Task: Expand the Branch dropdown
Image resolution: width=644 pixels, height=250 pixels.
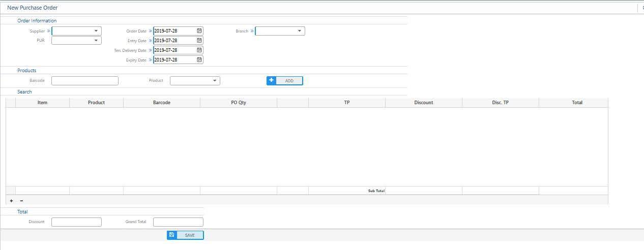Action: point(299,31)
